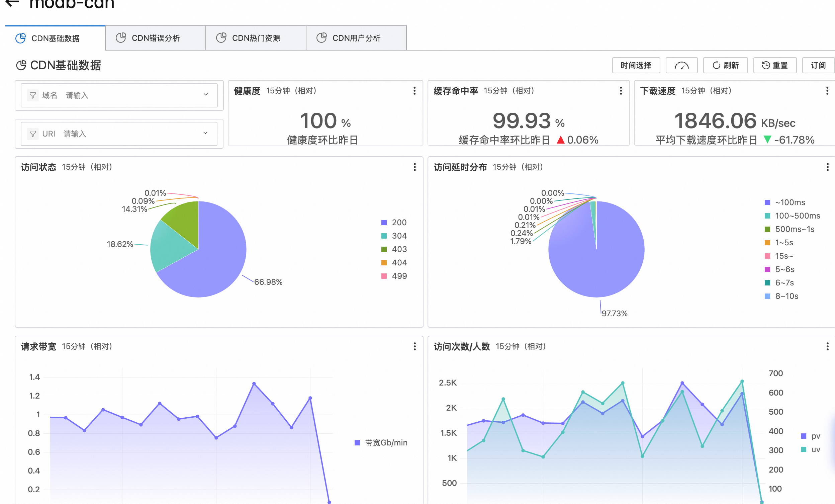Screen dimensions: 835x504
Task: Open the 时间选择 time picker
Action: tap(636, 65)
